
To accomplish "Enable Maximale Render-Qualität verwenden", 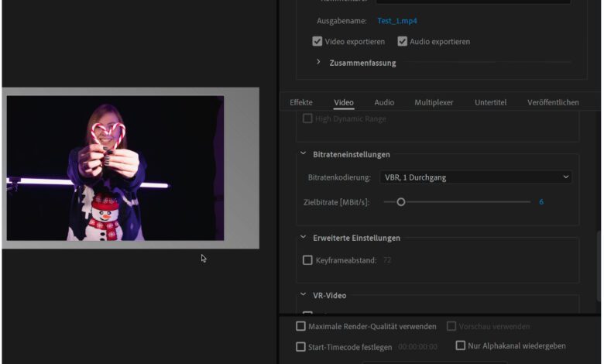I will coord(301,327).
